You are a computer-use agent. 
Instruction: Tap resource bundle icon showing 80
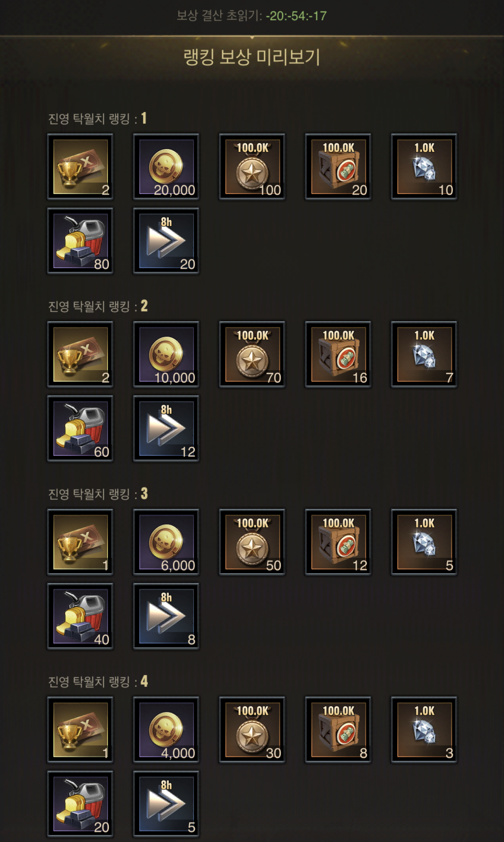(x=80, y=241)
